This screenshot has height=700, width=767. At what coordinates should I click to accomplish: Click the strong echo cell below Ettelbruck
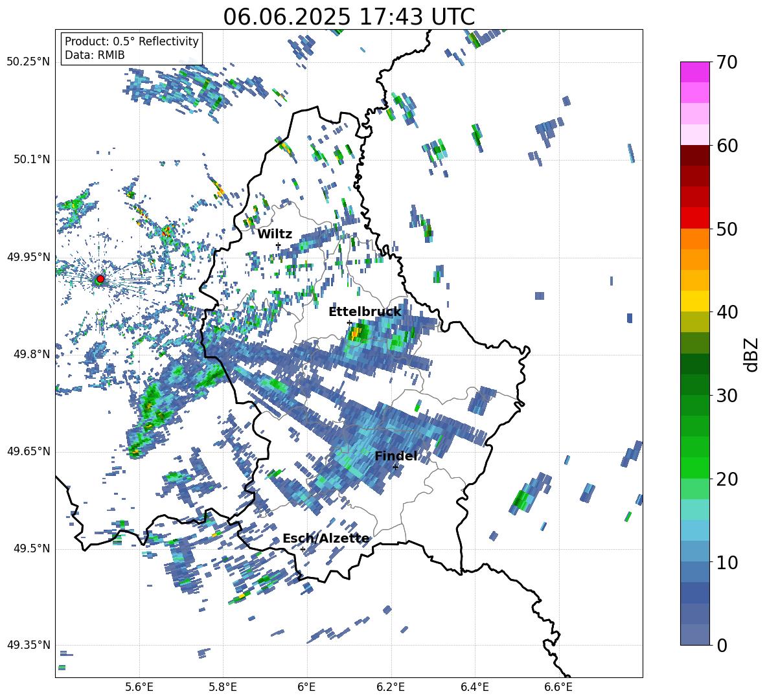pos(357,333)
